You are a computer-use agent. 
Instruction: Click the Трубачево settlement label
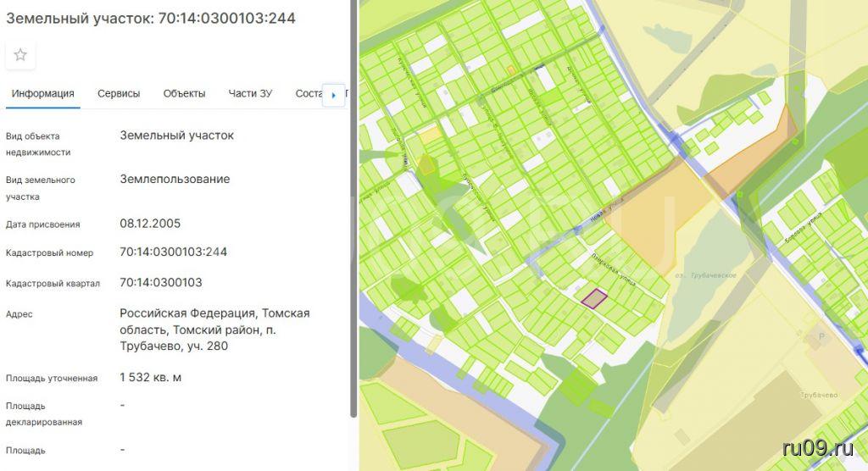coord(818,396)
